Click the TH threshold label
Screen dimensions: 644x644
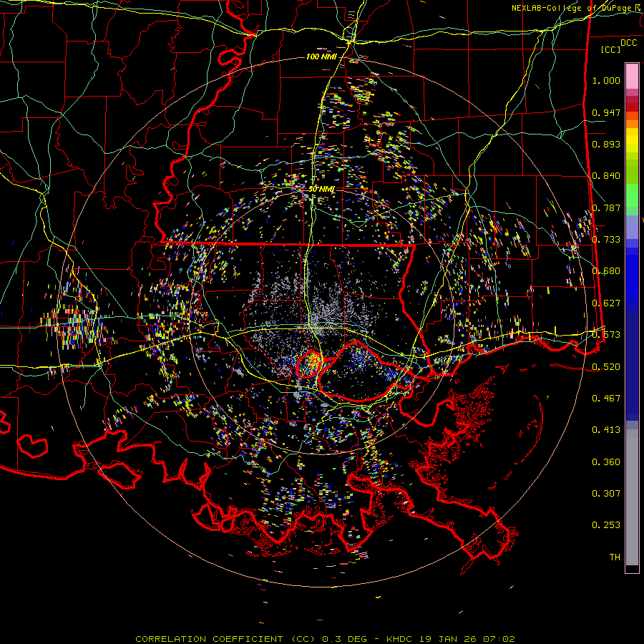click(614, 557)
